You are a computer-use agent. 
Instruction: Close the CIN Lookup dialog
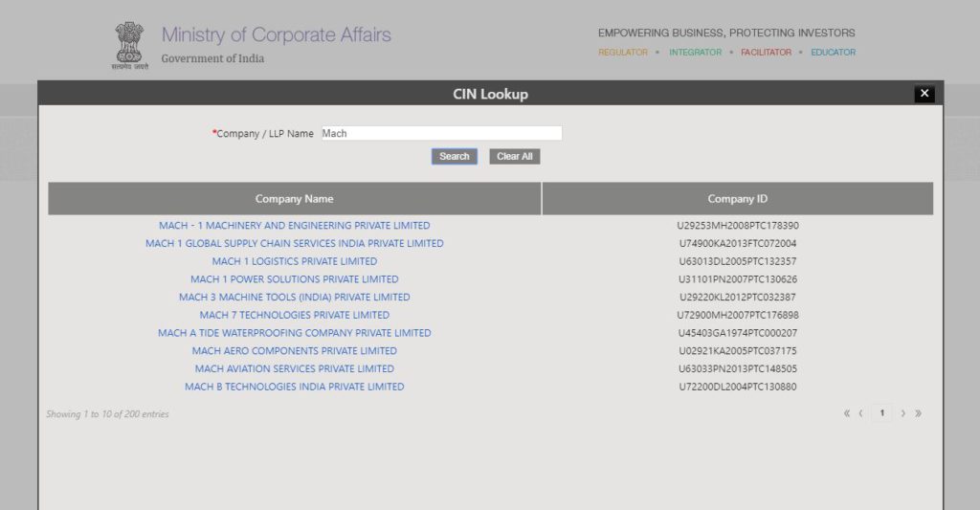pos(924,93)
